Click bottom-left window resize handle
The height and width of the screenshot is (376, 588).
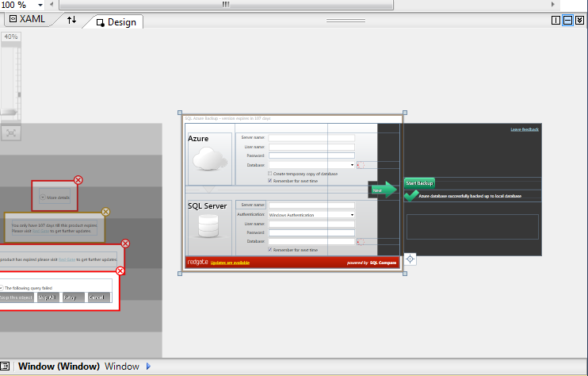click(x=180, y=274)
